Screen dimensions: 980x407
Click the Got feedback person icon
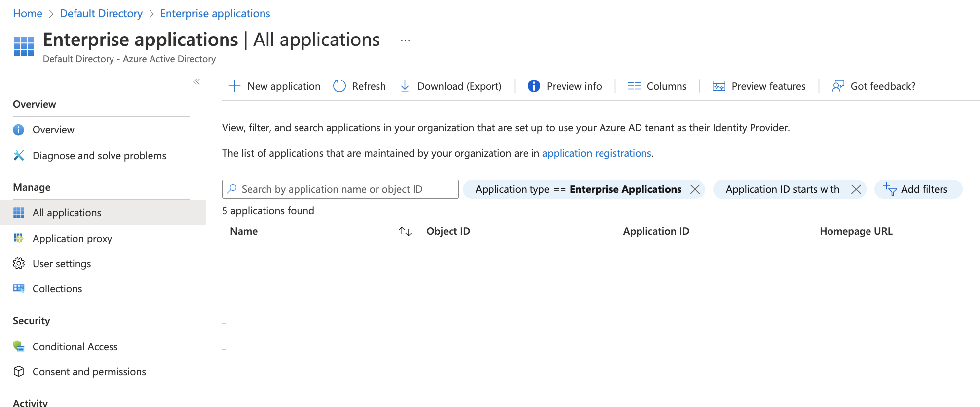click(x=838, y=86)
